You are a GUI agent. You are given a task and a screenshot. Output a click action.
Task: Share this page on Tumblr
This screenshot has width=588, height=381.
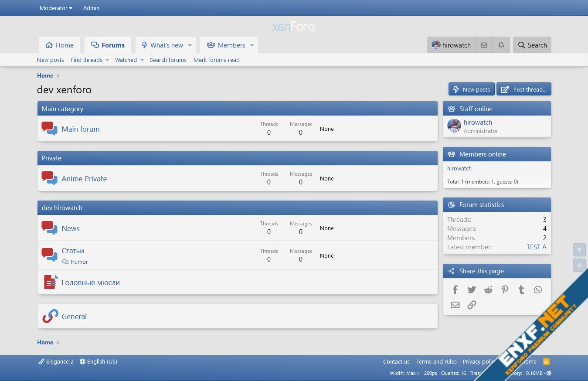pos(521,290)
